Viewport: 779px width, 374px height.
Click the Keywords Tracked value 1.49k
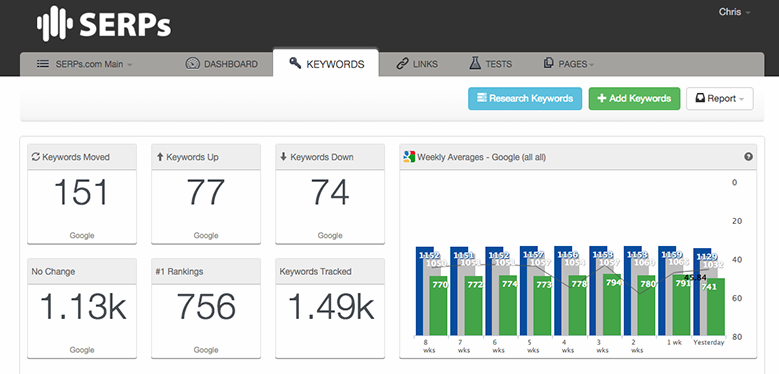(330, 306)
